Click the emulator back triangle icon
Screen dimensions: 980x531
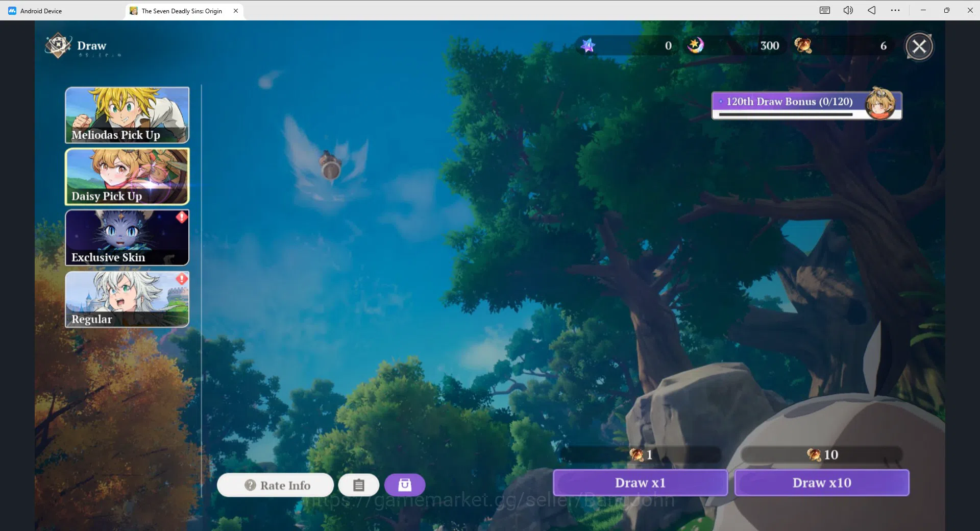pos(872,10)
